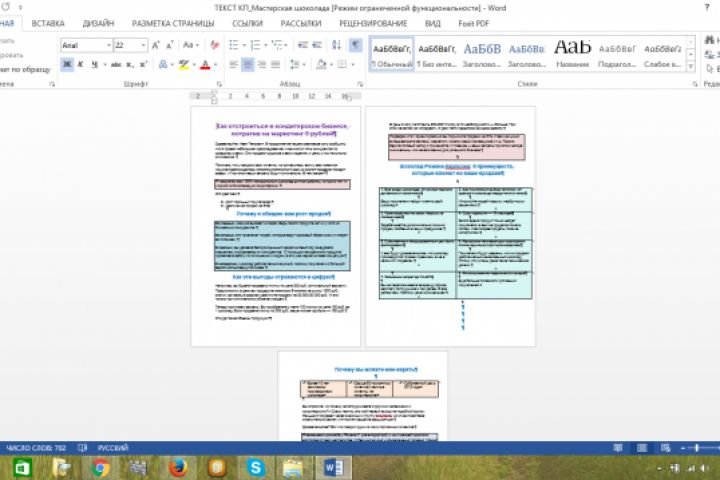Click the line spacing icon
This screenshot has width=720, height=480.
(x=295, y=64)
